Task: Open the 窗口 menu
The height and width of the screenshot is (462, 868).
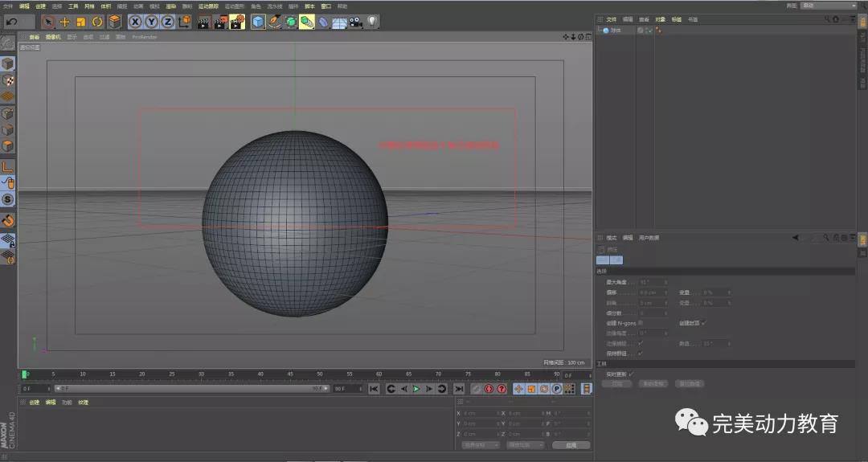Action: click(x=325, y=6)
